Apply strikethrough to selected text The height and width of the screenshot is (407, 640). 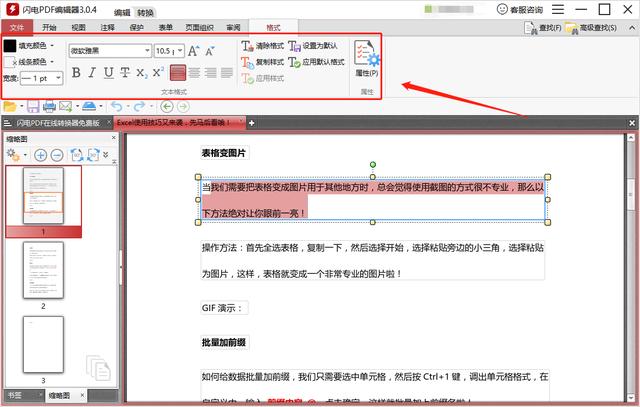[125, 72]
